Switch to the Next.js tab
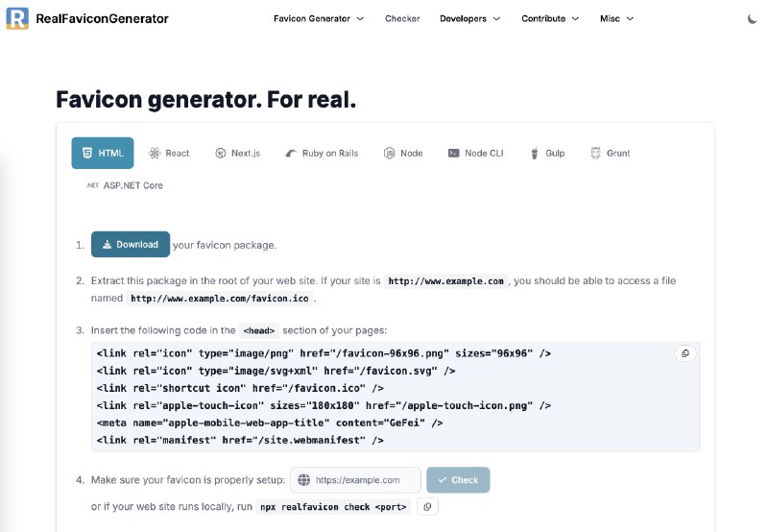This screenshot has width=768, height=532. pos(238,154)
